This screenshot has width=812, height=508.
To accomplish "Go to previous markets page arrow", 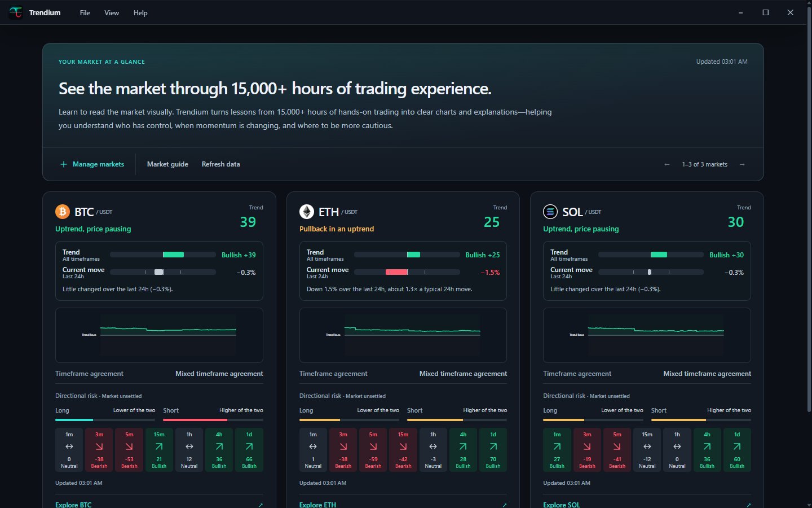I will tap(667, 164).
